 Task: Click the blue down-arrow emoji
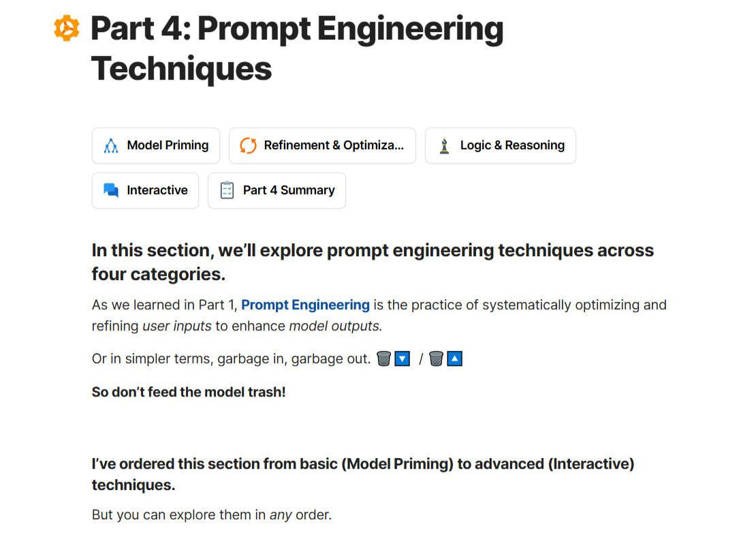[403, 358]
